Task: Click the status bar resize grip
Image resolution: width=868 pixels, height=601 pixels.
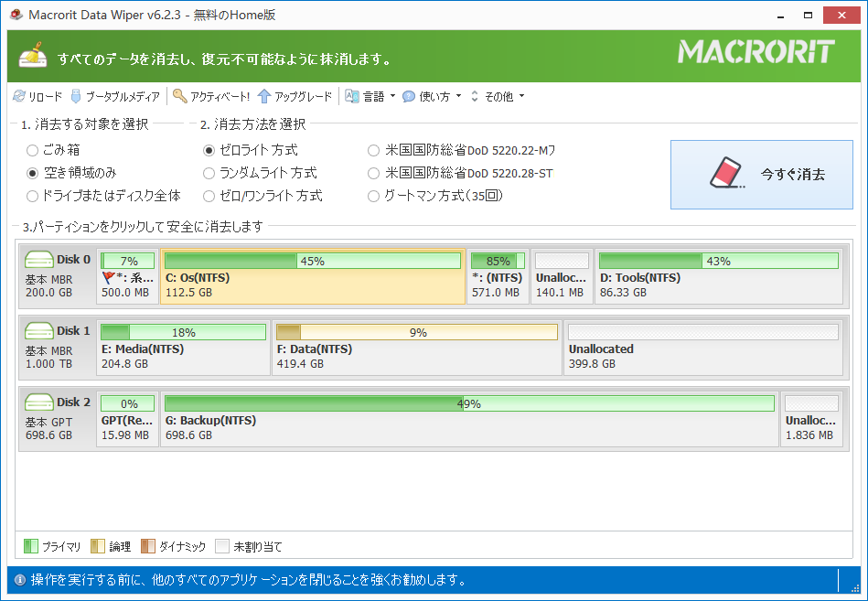Action: click(x=856, y=586)
